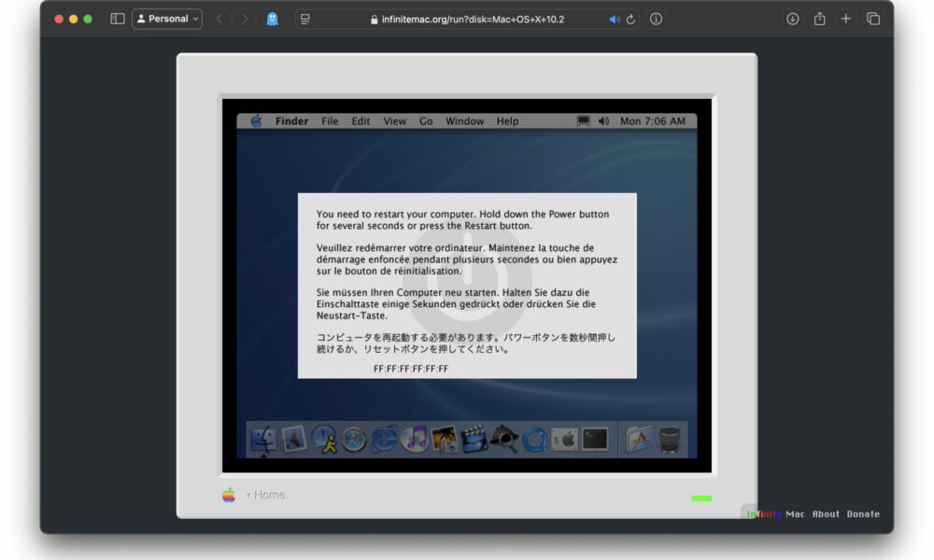
Task: Open the Apple menu in emulated Mac
Action: 256,120
